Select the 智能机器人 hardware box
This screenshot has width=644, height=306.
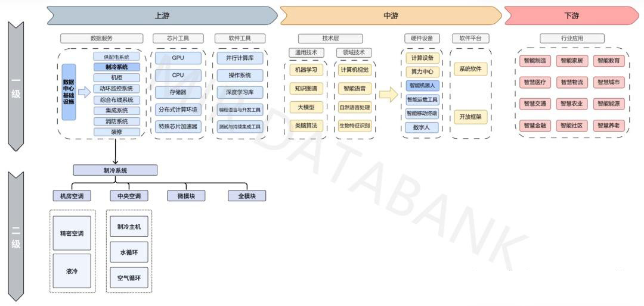coord(422,86)
